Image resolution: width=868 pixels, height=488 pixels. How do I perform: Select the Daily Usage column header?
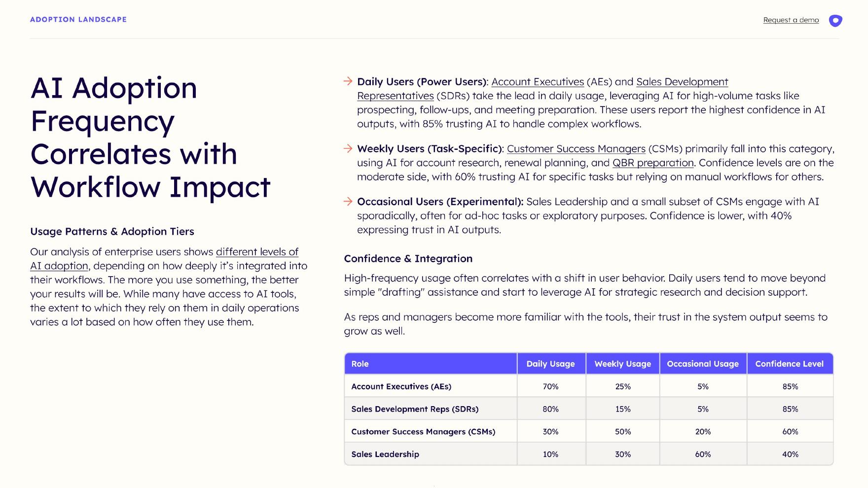[551, 364]
